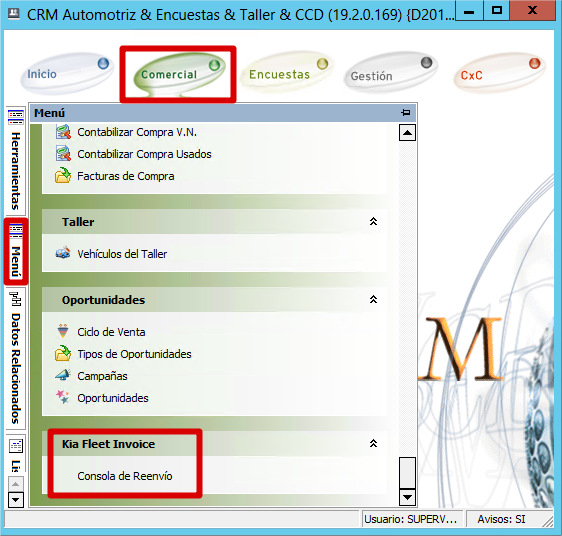The height and width of the screenshot is (536, 562).
Task: Pin the Menú panel with pushpin icon
Action: coord(406,113)
